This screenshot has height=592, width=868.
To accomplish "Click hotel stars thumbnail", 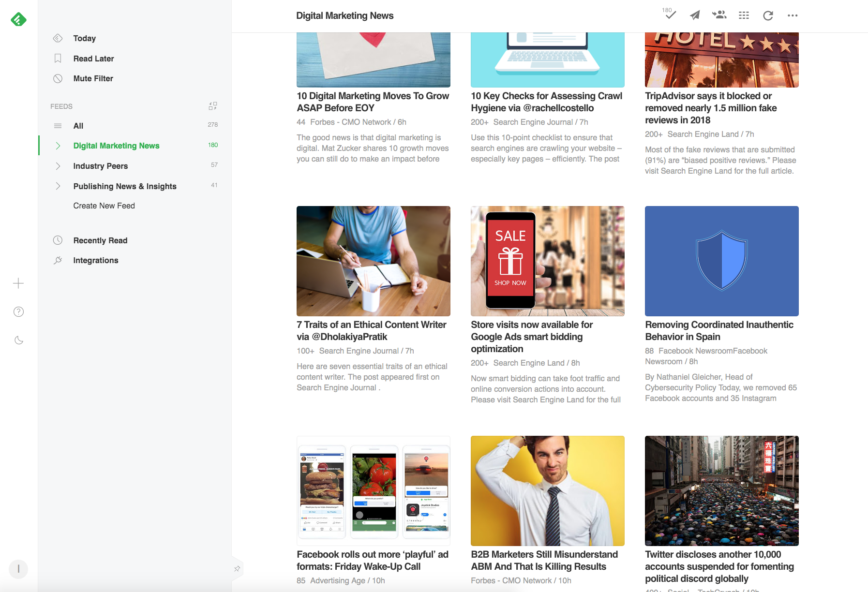I will coord(722,60).
